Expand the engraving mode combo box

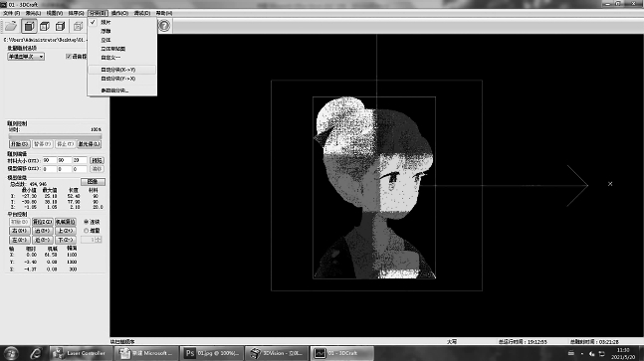26,57
